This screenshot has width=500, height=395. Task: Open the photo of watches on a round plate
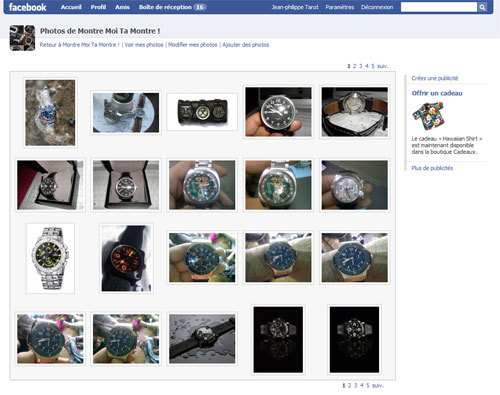click(126, 113)
